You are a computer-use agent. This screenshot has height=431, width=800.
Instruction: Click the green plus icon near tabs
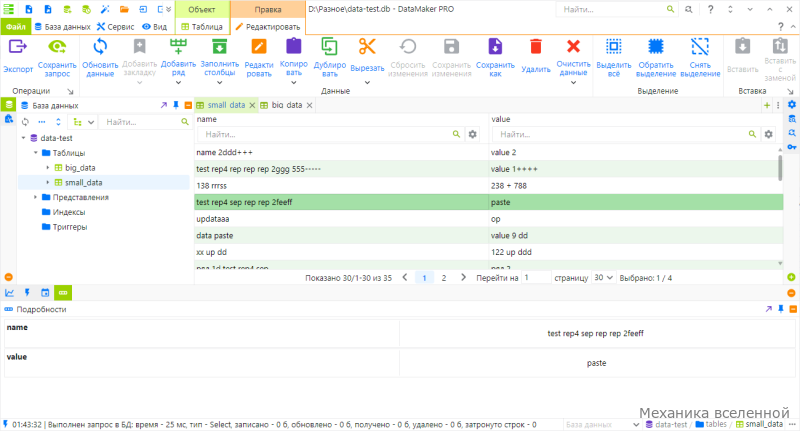pos(767,105)
